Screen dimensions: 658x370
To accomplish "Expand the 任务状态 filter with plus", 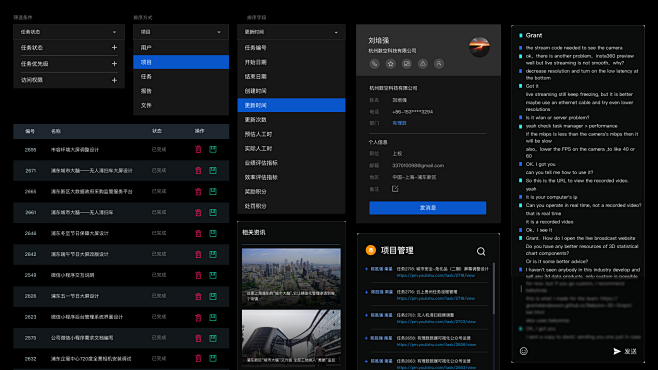I will (114, 48).
